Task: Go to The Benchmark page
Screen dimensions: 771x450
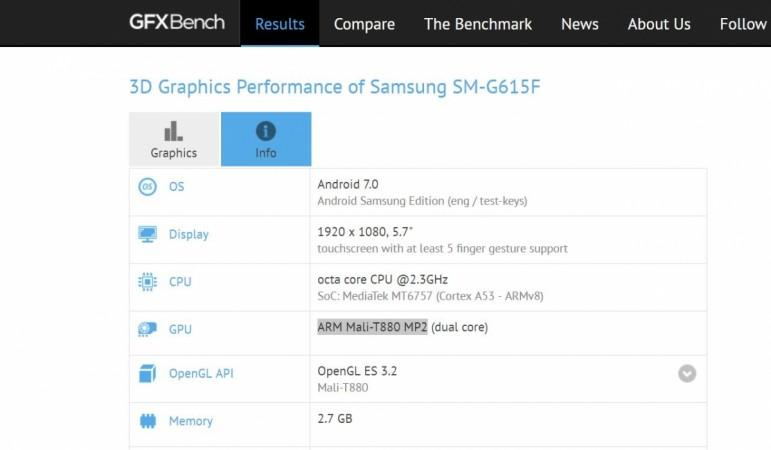Action: (477, 24)
